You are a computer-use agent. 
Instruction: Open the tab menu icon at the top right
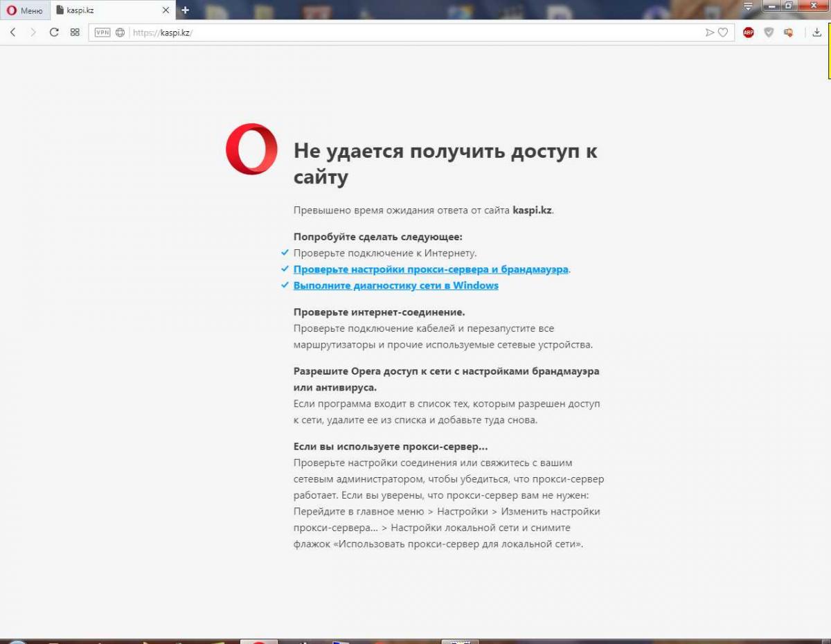[x=747, y=6]
